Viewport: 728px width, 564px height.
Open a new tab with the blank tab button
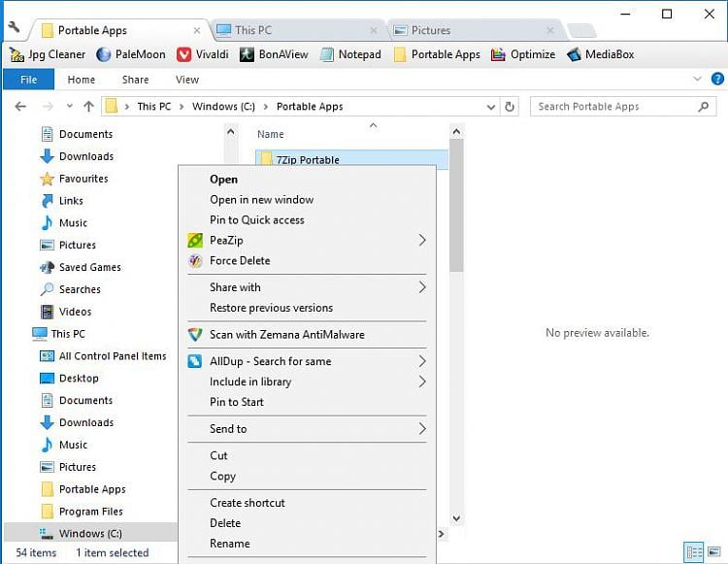pyautogui.click(x=581, y=31)
